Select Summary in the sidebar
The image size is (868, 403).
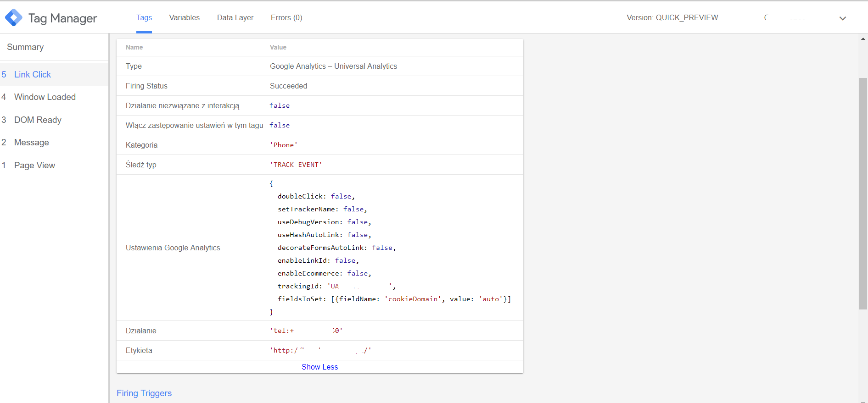point(25,47)
